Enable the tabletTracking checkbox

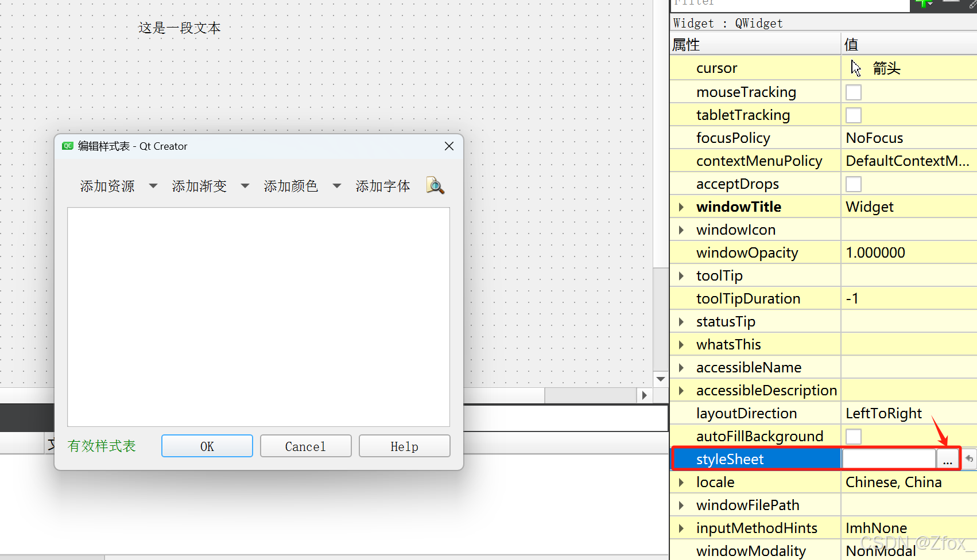click(x=854, y=115)
